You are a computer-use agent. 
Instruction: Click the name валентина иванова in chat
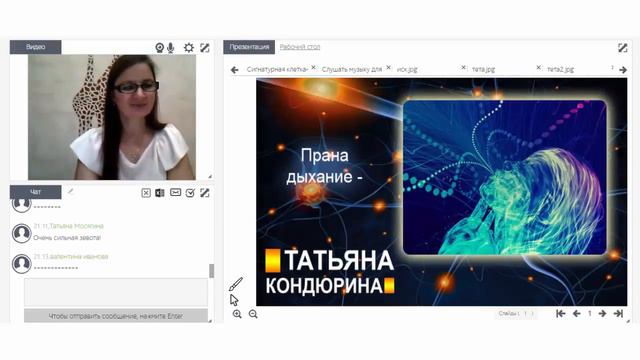79,256
